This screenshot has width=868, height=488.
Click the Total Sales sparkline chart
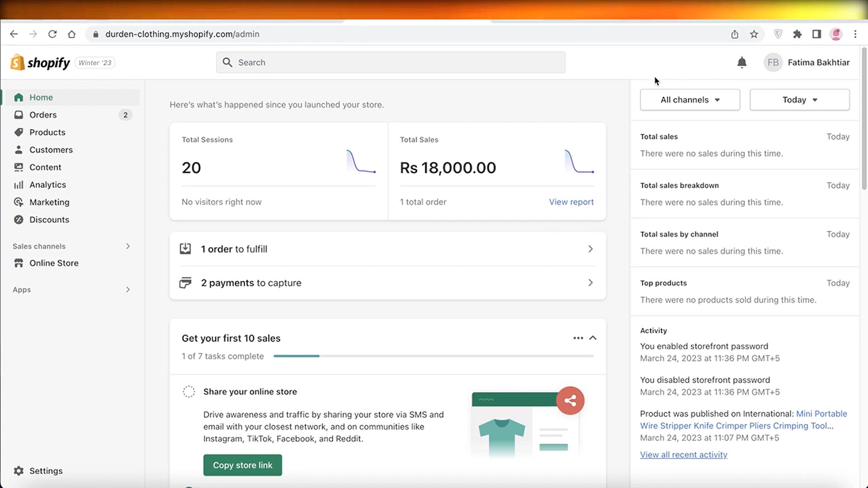[x=579, y=161]
